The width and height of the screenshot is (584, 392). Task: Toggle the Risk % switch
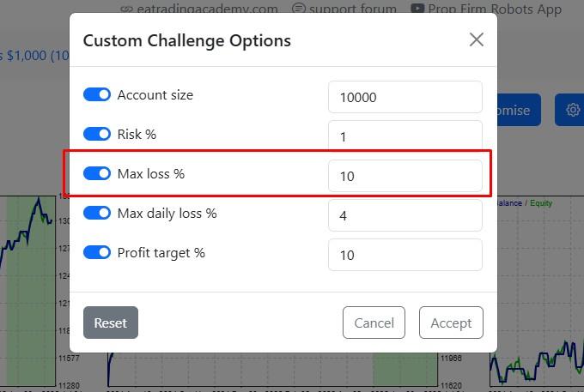point(97,134)
